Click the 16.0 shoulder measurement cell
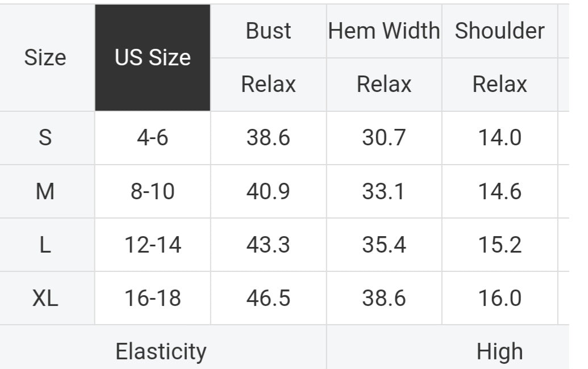 (499, 298)
